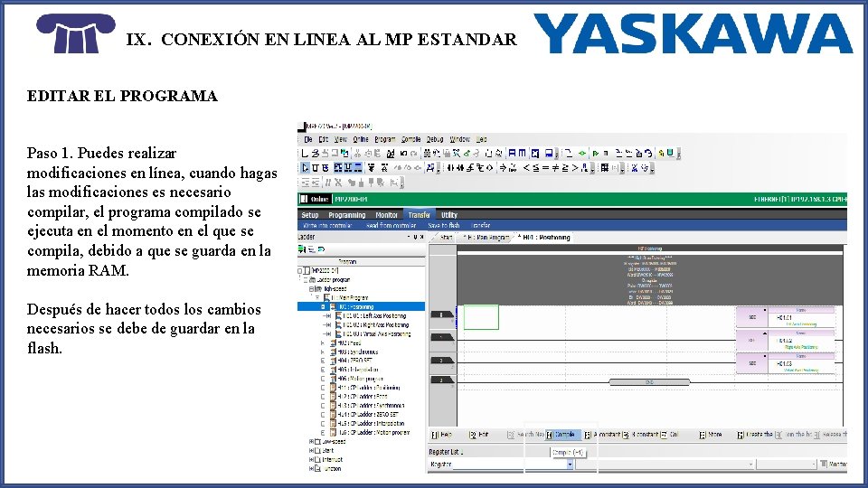Close the Ladder side panel
The height and width of the screenshot is (488, 868).
tap(422, 237)
